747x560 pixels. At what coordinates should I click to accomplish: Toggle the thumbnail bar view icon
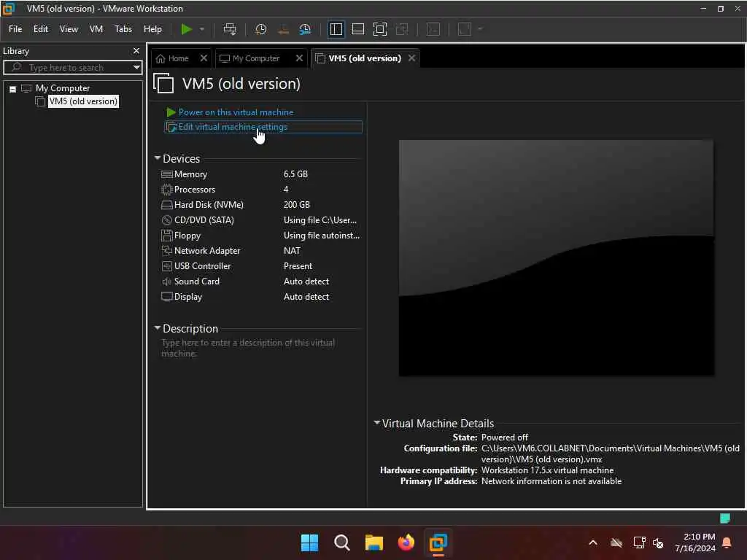[357, 29]
